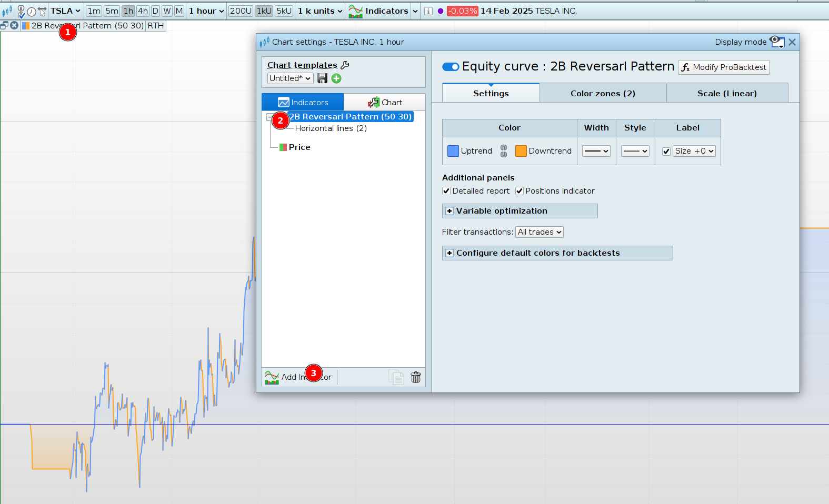Switch to the Settings tab
Viewport: 829px width, 504px height.
tap(491, 93)
